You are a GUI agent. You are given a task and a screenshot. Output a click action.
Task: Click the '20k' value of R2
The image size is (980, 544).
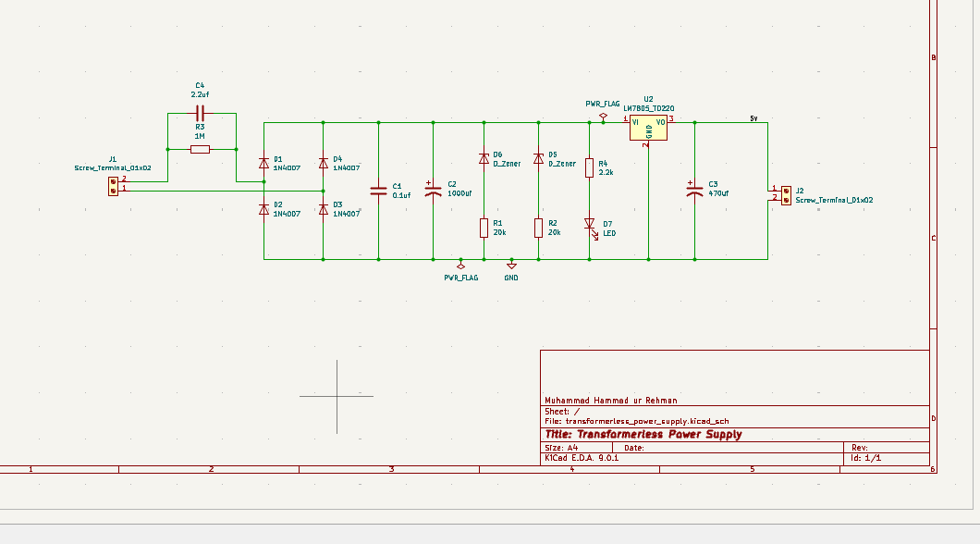555,232
